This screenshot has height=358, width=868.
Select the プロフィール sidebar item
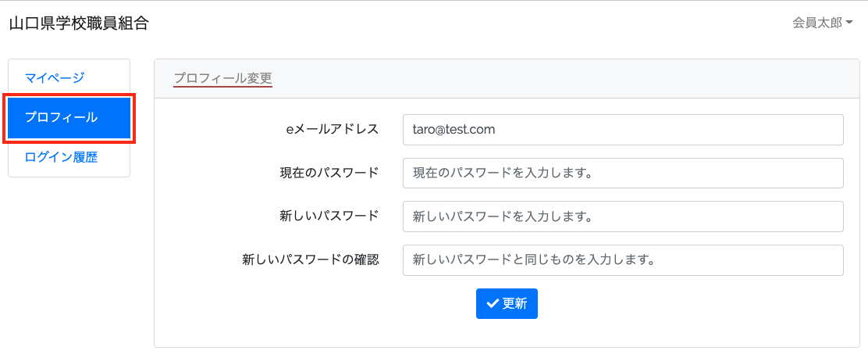69,117
